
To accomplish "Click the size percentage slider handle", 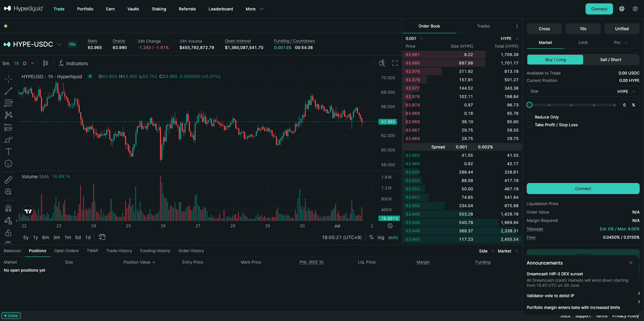I will [529, 105].
